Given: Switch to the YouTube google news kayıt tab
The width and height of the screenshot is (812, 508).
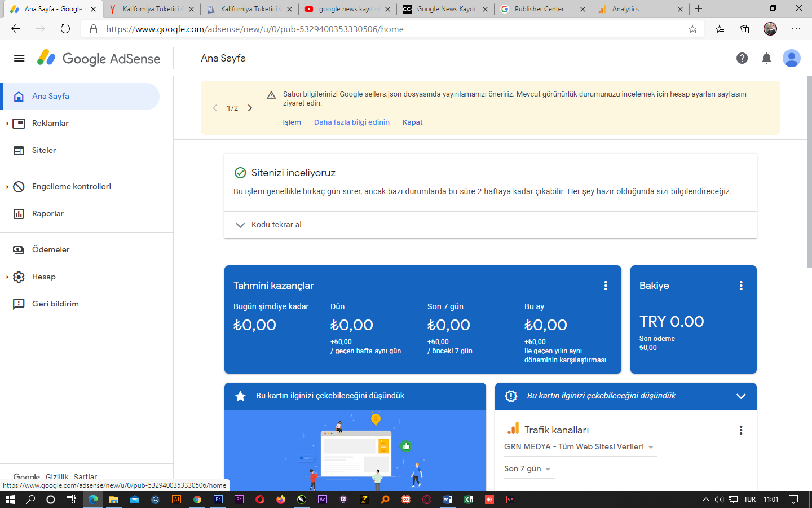Looking at the screenshot, I should 348,9.
